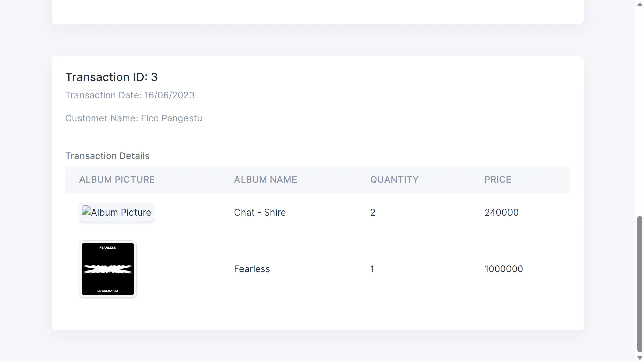Click the vertical scrollbar thumb
Image resolution: width=644 pixels, height=362 pixels.
point(640,284)
